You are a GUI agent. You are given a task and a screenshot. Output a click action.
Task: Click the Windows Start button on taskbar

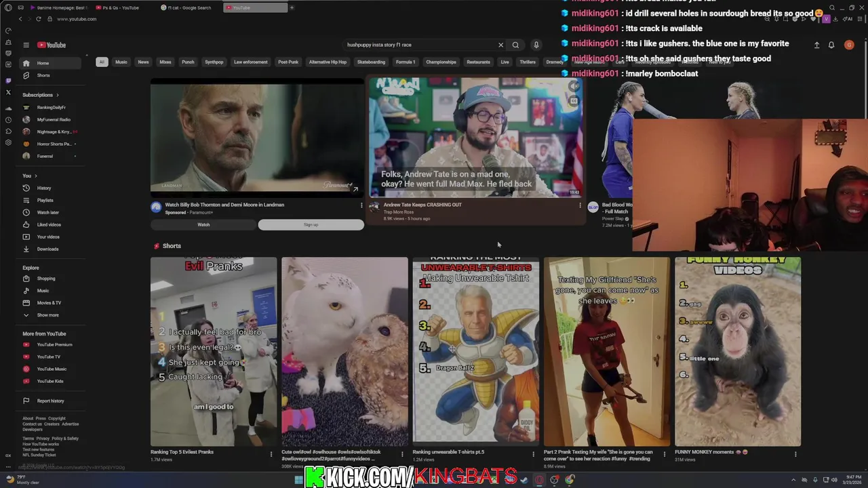click(298, 480)
